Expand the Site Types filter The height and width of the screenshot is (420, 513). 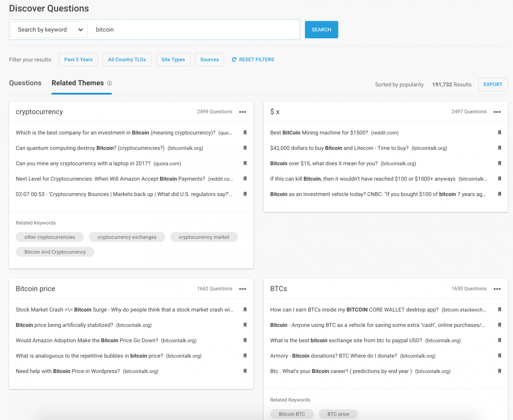173,60
